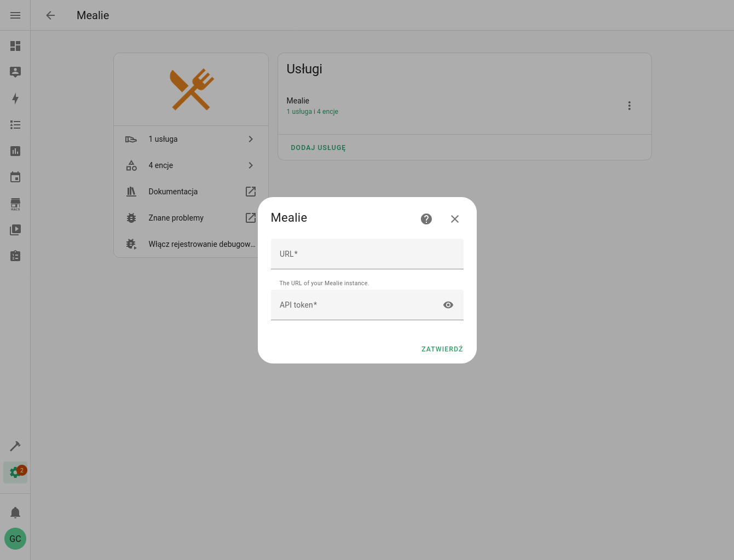Close the Mealie dialog with X
This screenshot has height=560, width=734.
click(455, 219)
